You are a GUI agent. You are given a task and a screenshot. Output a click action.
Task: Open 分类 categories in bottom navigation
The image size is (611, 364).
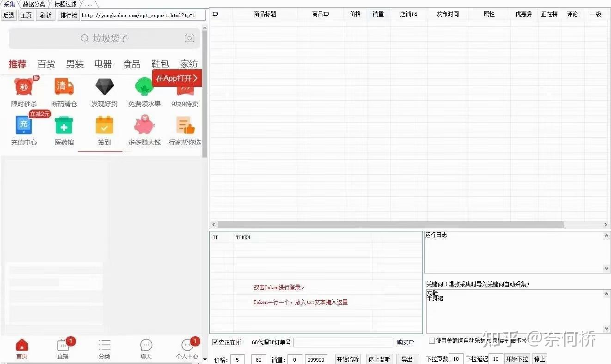click(x=104, y=349)
